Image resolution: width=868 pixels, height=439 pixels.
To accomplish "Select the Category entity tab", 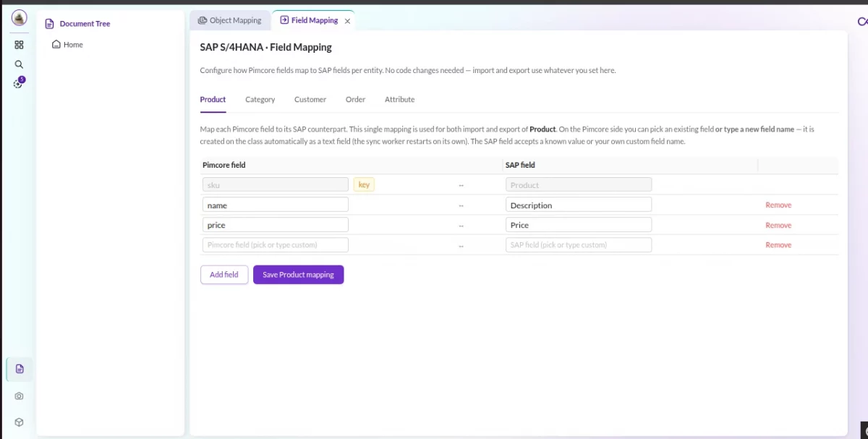I will pos(260,100).
